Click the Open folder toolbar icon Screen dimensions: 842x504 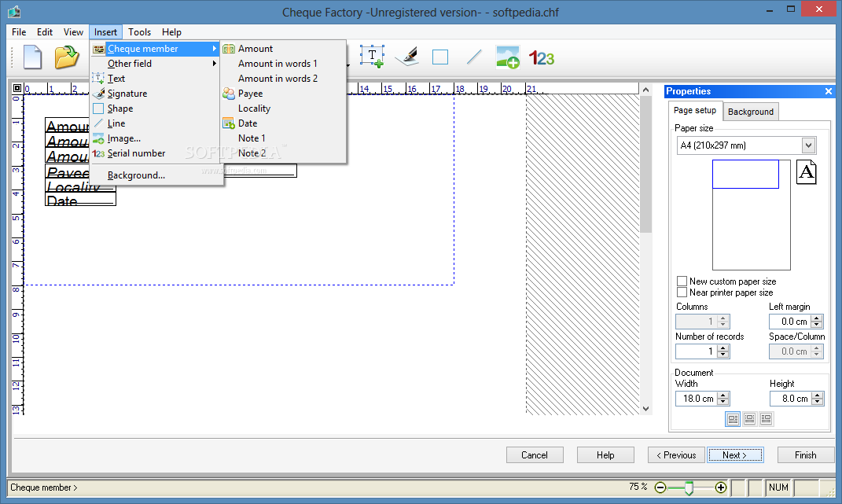67,57
